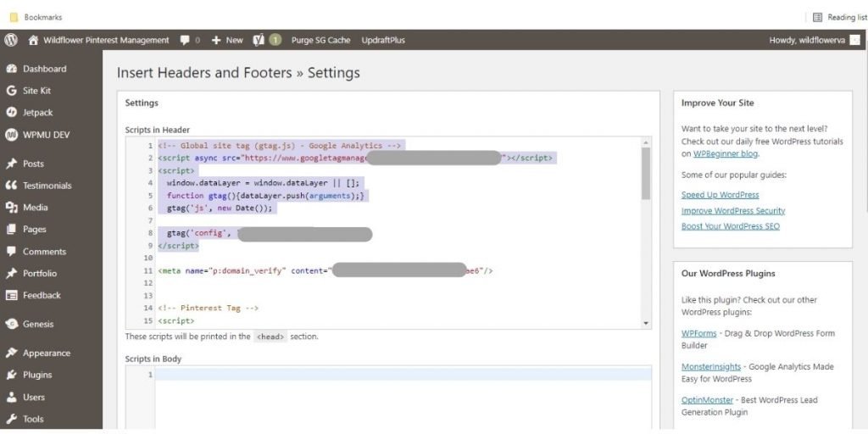Open the WPForms plugin link

click(x=698, y=333)
